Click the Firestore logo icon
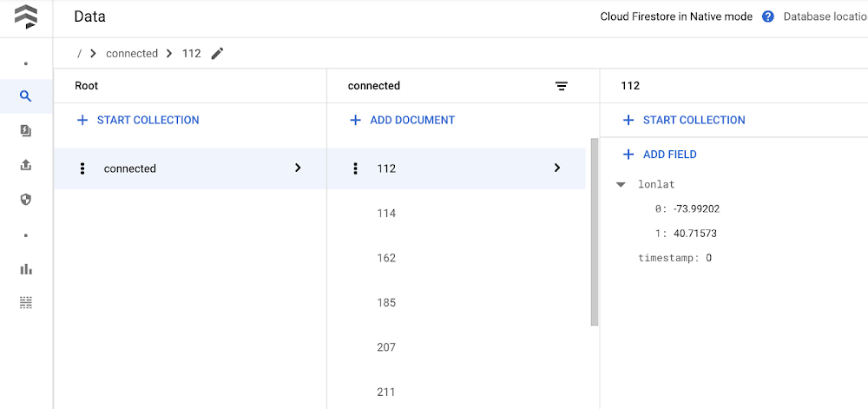868x409 pixels. 26,16
